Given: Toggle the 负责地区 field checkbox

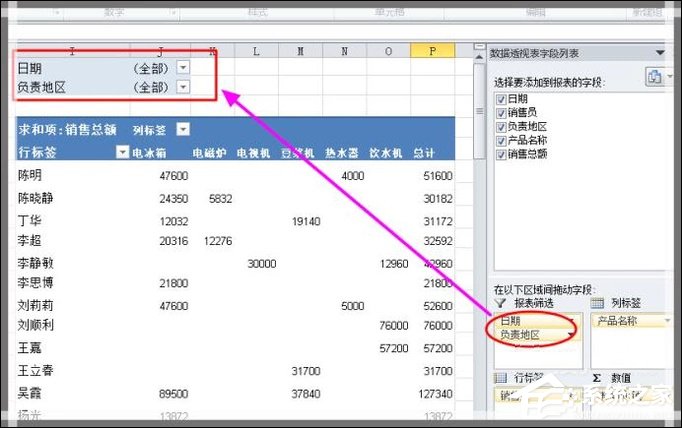Looking at the screenshot, I should click(501, 127).
